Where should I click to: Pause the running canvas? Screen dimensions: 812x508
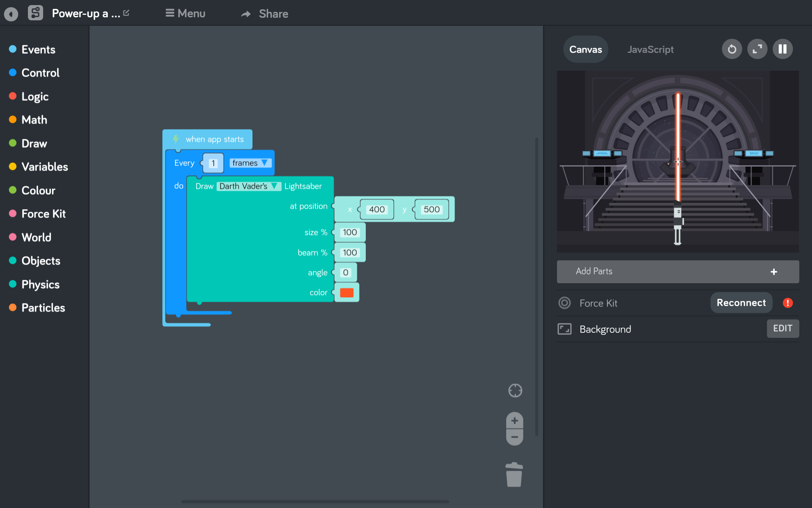click(782, 50)
